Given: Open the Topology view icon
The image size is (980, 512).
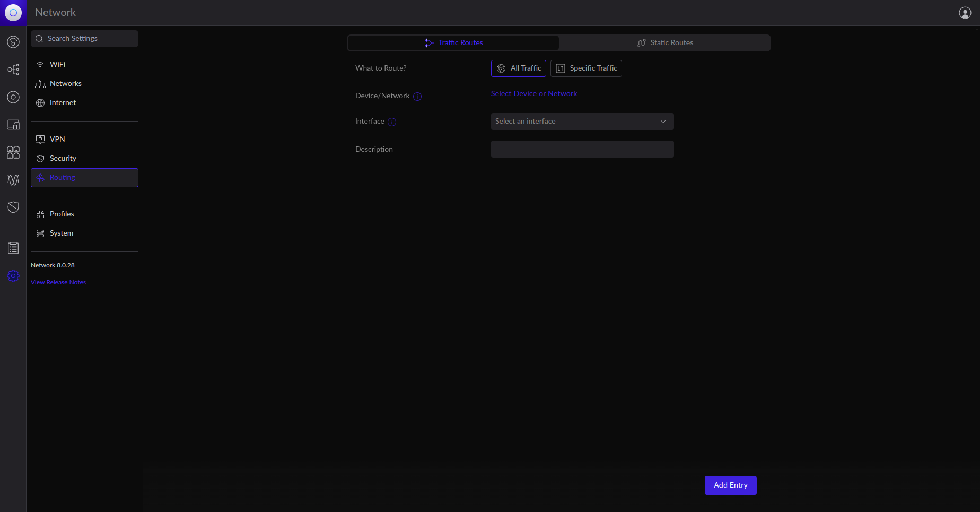Looking at the screenshot, I should [x=13, y=70].
